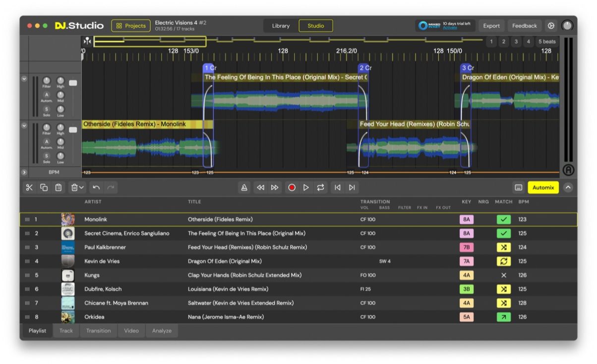Click the keyboard shortcuts icon
597x364 pixels.
[519, 187]
